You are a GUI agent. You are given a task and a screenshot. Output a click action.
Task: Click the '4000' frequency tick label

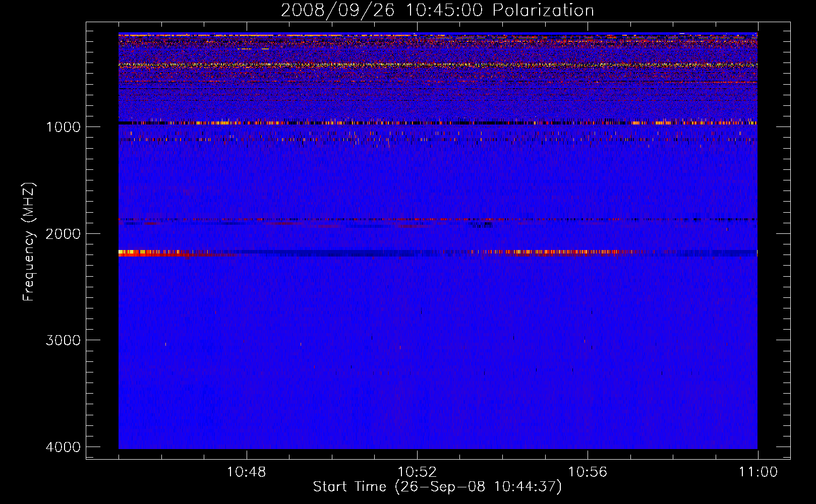point(63,447)
